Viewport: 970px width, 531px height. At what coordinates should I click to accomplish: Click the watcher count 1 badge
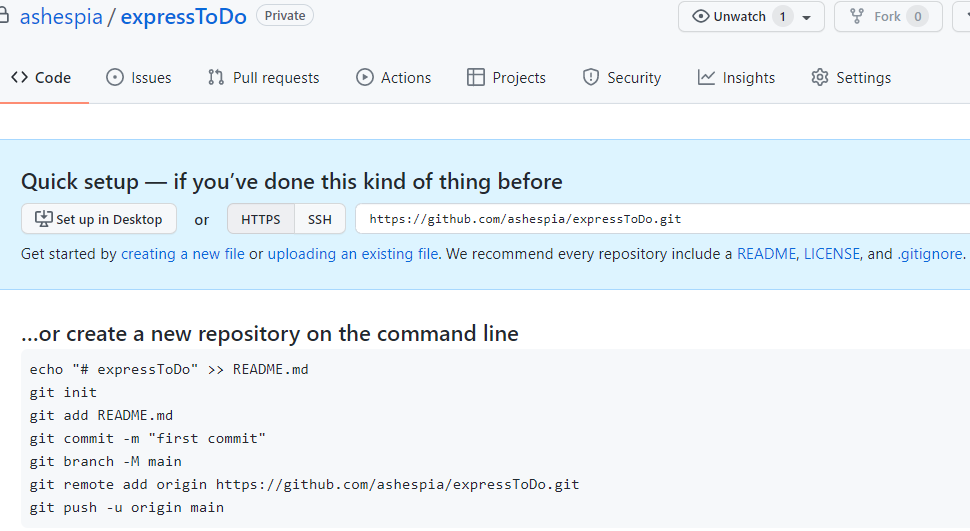(782, 17)
